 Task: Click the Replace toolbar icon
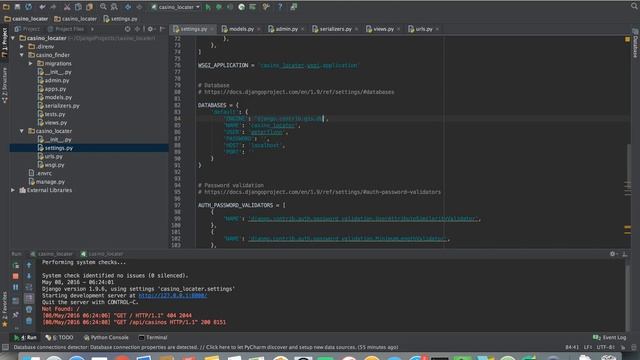point(114,7)
